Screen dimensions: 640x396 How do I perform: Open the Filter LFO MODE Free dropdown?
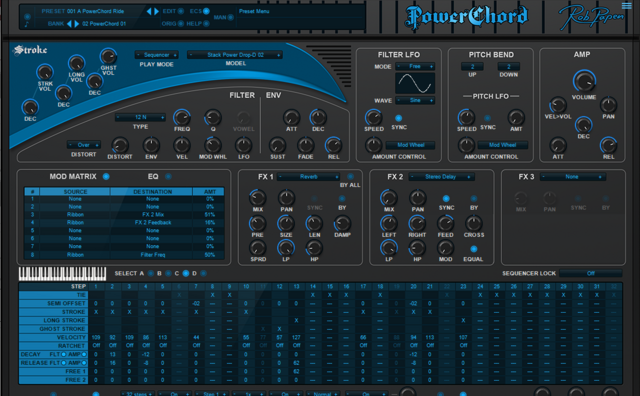point(415,66)
